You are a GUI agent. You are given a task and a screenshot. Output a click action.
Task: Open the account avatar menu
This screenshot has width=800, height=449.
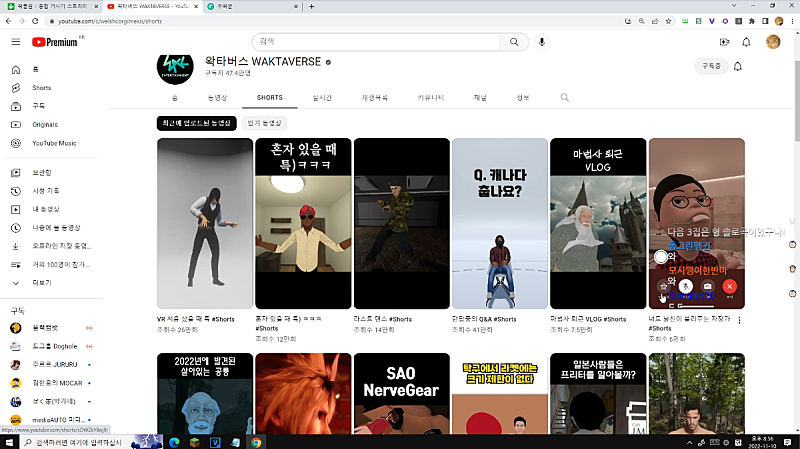[x=772, y=42]
